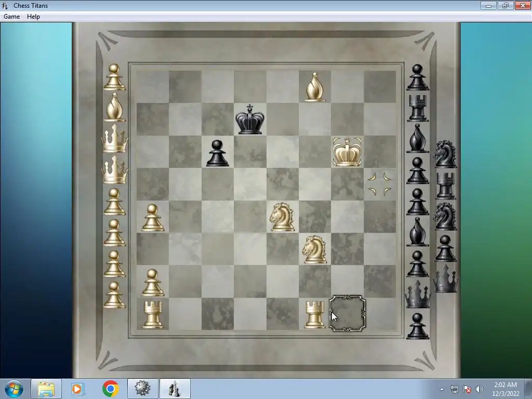
Task: Open the Action Center flag icon
Action: click(467, 389)
